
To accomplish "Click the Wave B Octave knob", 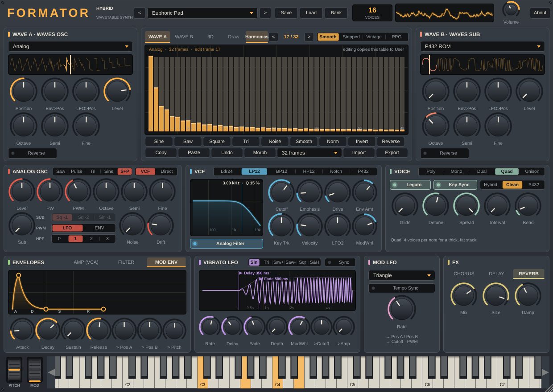I will tap(436, 126).
